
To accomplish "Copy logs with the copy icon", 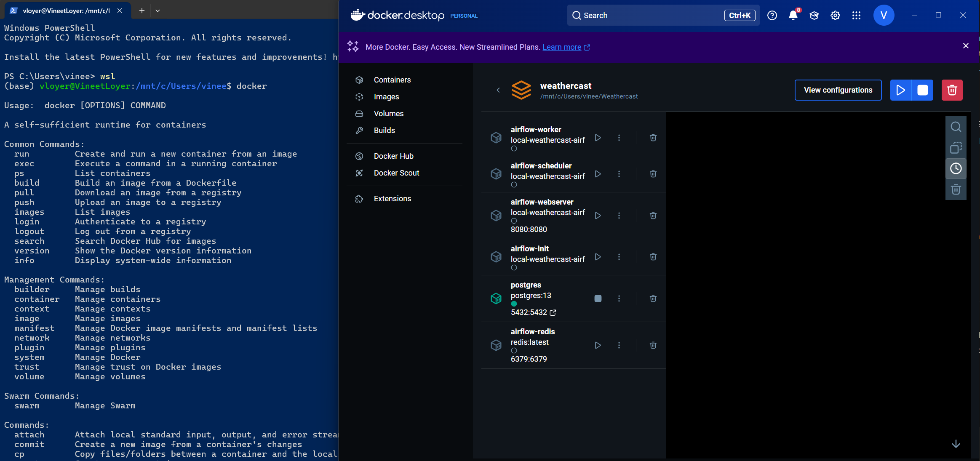I will [956, 148].
